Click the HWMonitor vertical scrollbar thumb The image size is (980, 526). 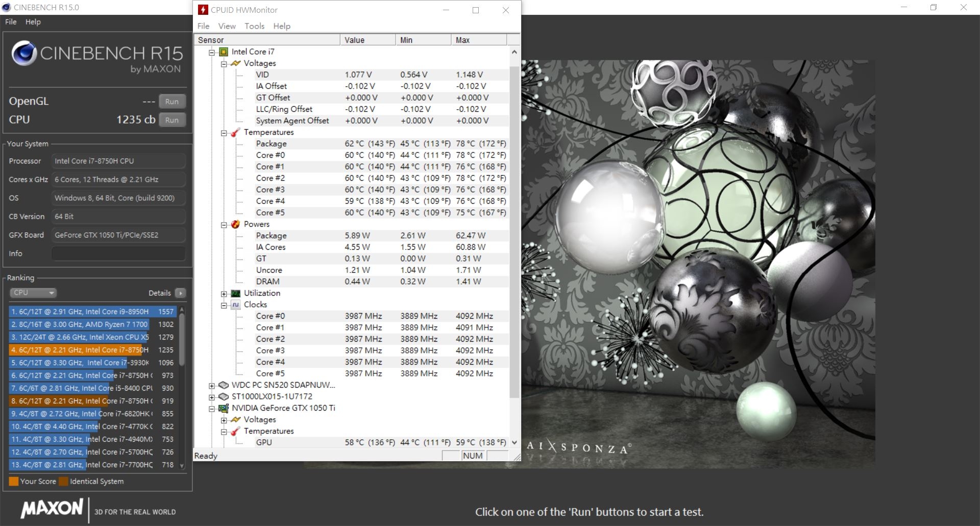pos(514,231)
